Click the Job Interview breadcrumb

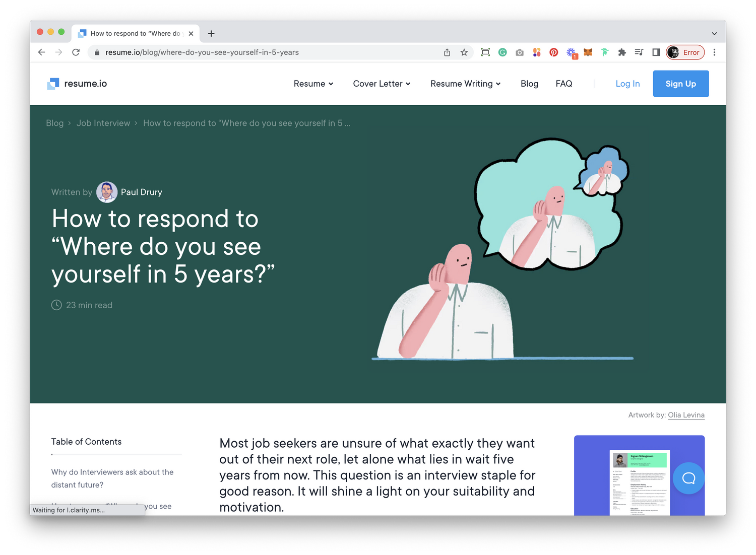(x=103, y=123)
